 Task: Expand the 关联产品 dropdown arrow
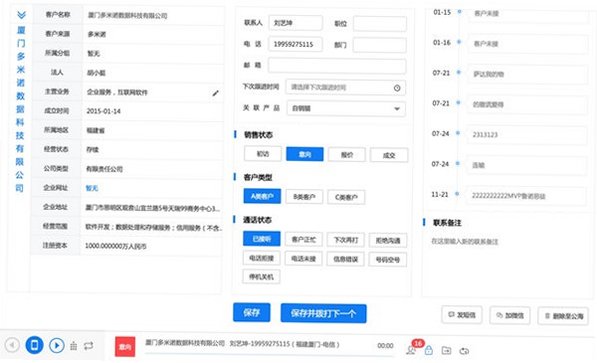point(397,109)
